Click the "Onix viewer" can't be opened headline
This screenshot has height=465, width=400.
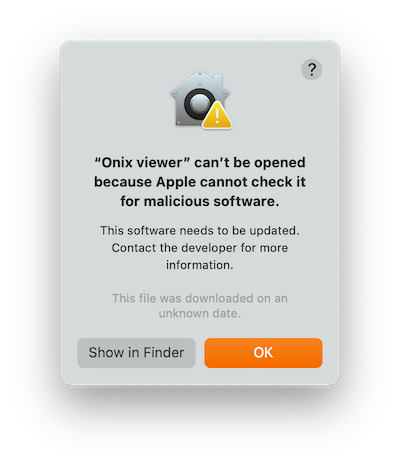tap(200, 163)
